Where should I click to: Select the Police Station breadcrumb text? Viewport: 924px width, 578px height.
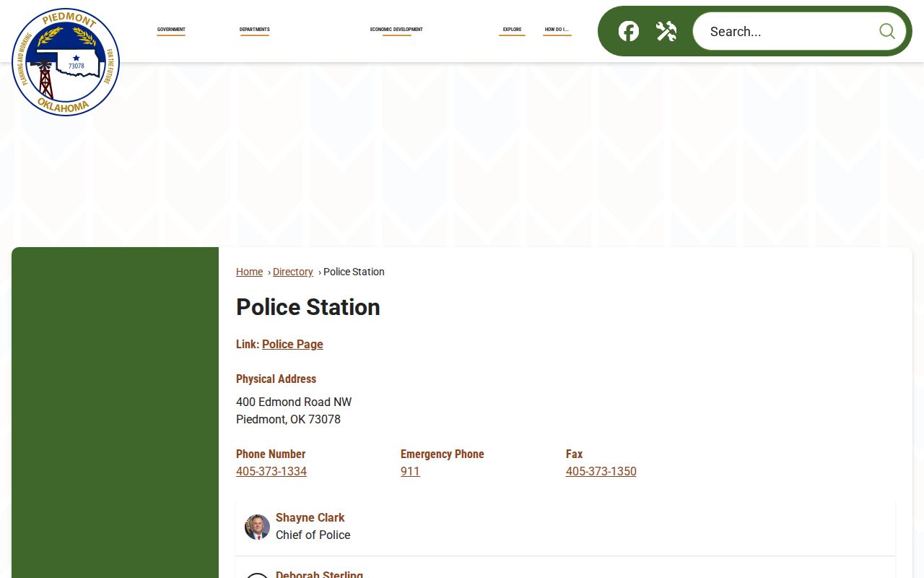(354, 272)
